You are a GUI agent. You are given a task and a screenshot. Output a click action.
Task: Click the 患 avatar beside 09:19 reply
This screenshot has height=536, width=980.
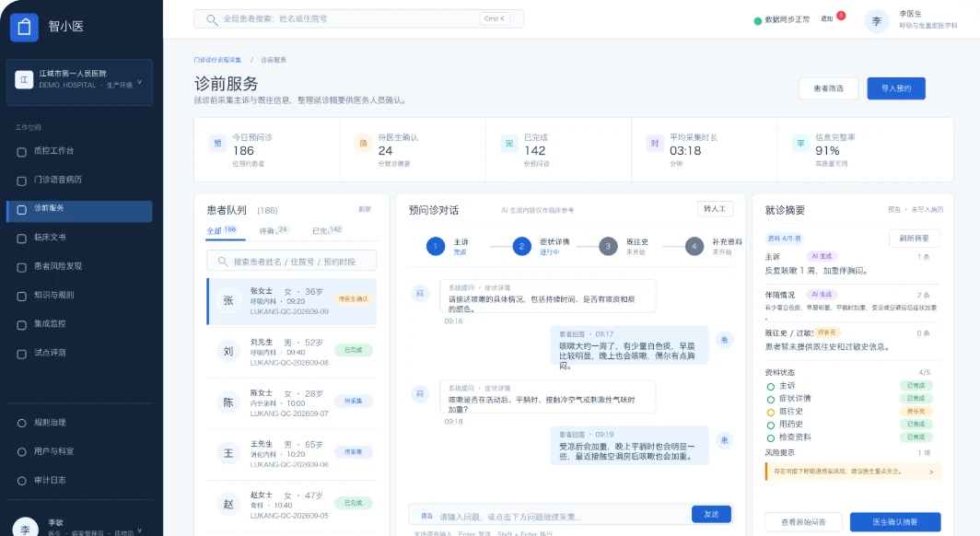724,440
